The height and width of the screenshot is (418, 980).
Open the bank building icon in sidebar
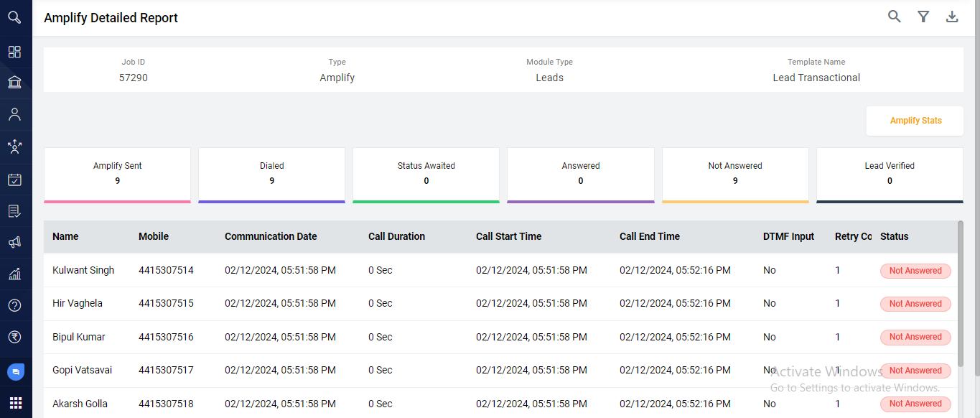tap(14, 83)
